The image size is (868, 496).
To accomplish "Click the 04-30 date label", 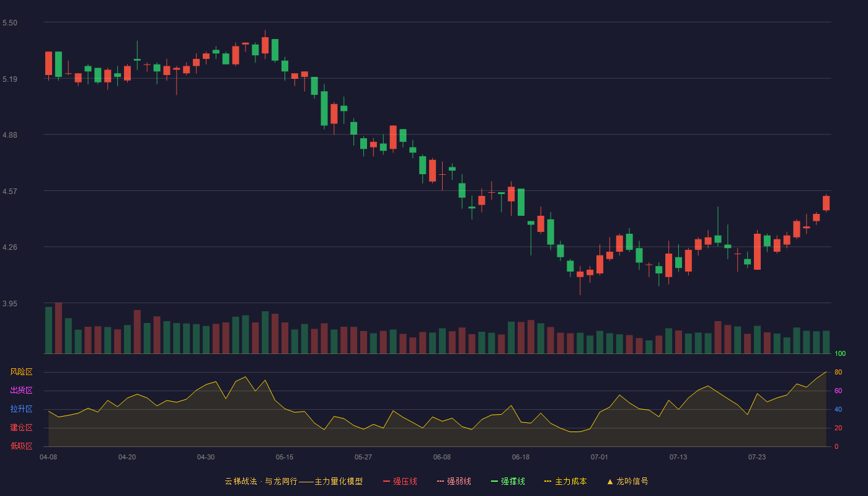I will click(x=206, y=457).
